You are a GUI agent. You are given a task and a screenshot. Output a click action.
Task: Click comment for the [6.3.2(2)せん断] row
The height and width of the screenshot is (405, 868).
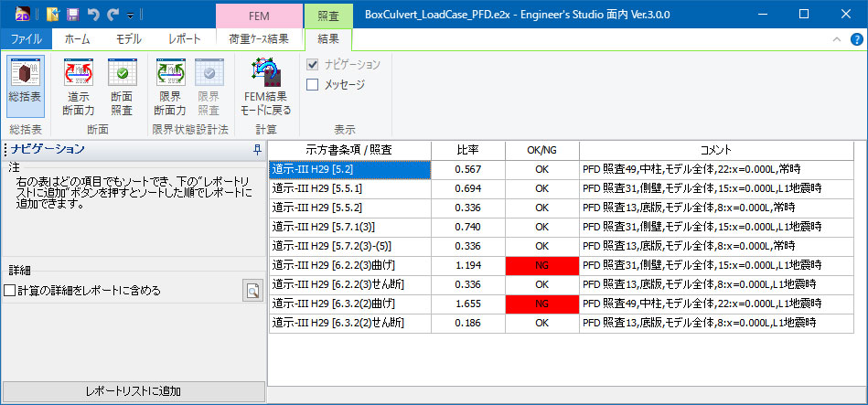(716, 323)
